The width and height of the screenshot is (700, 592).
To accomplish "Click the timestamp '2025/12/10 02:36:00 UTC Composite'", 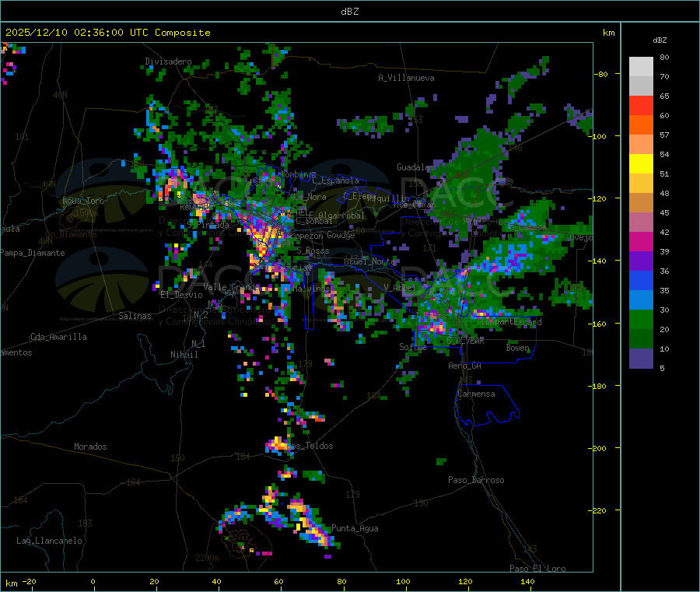I will pyautogui.click(x=107, y=33).
